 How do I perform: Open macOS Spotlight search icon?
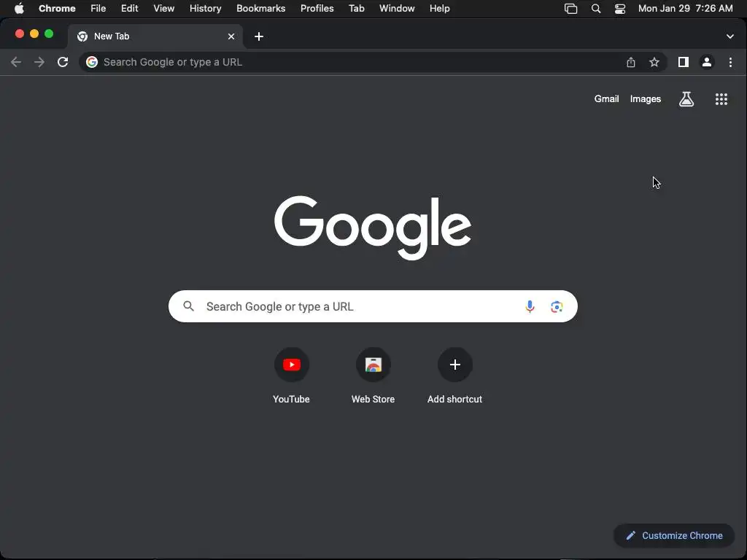click(596, 9)
